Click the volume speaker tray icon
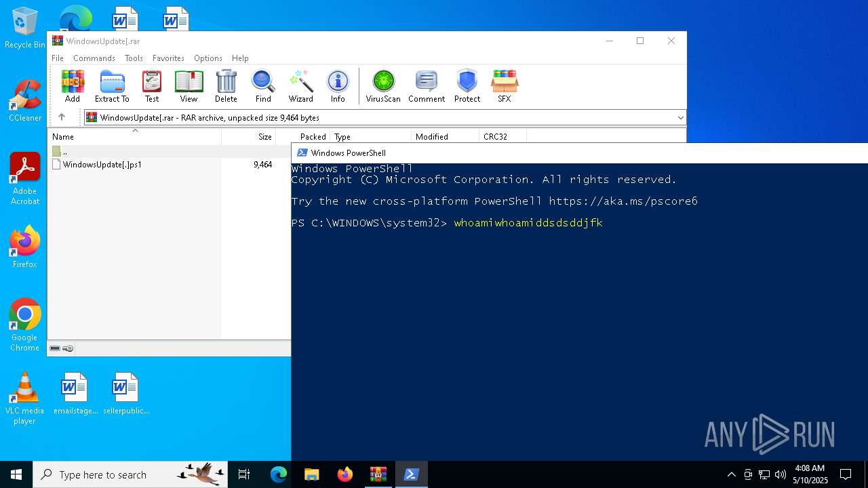 [781, 474]
